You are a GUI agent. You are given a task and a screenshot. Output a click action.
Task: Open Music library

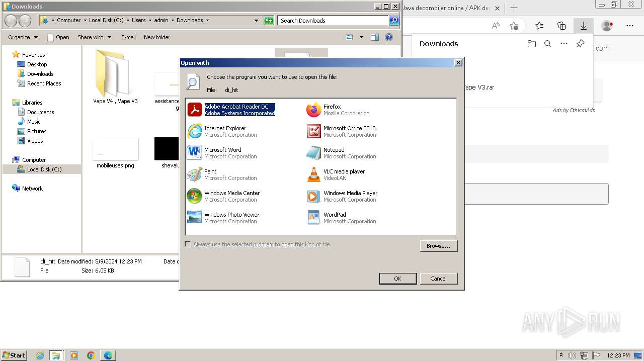29,122
